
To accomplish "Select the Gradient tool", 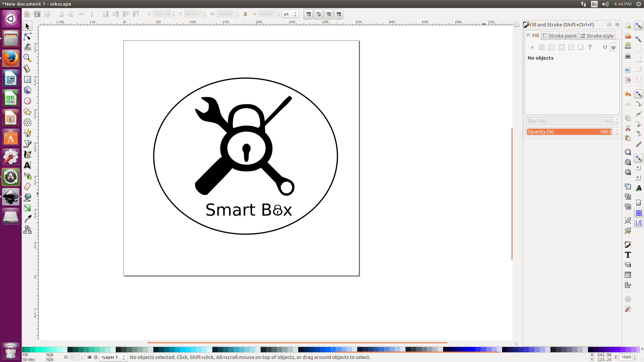I will 28,208.
